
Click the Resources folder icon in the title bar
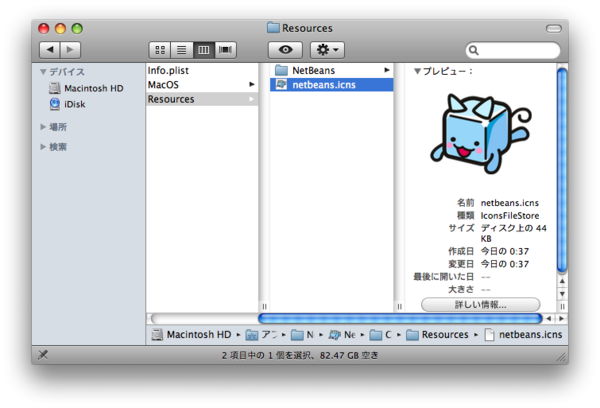pos(273,28)
